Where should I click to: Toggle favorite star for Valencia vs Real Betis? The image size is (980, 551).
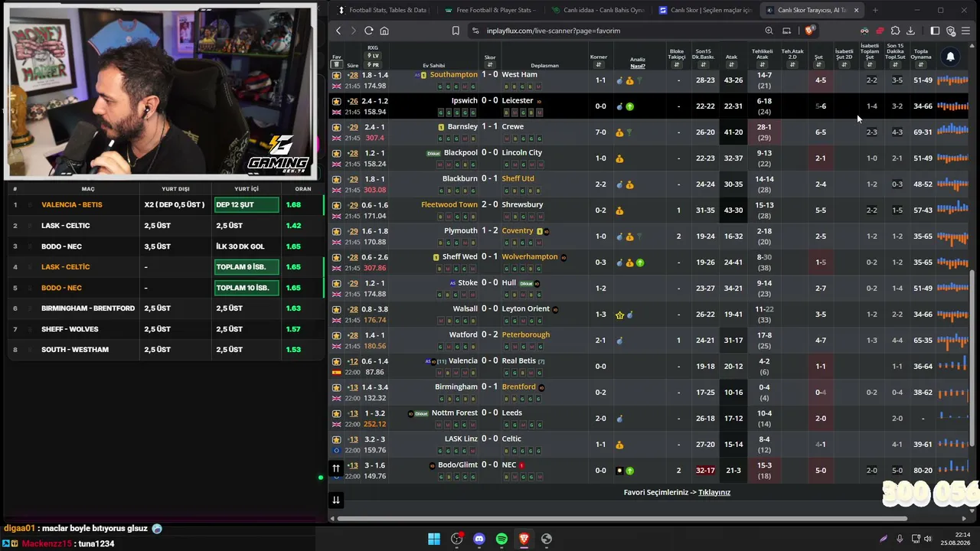[x=336, y=361]
